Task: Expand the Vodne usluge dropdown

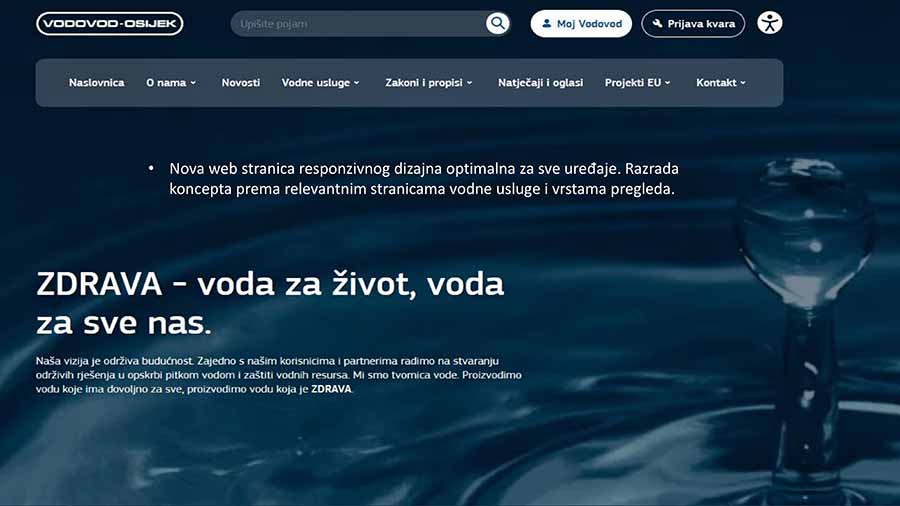Action: click(320, 83)
